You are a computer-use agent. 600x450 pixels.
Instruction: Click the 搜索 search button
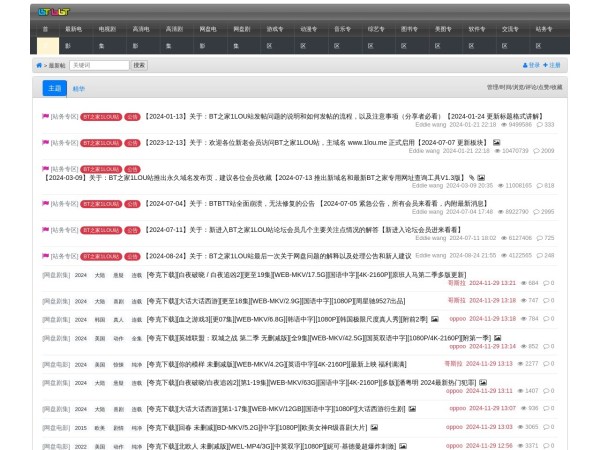pos(139,65)
